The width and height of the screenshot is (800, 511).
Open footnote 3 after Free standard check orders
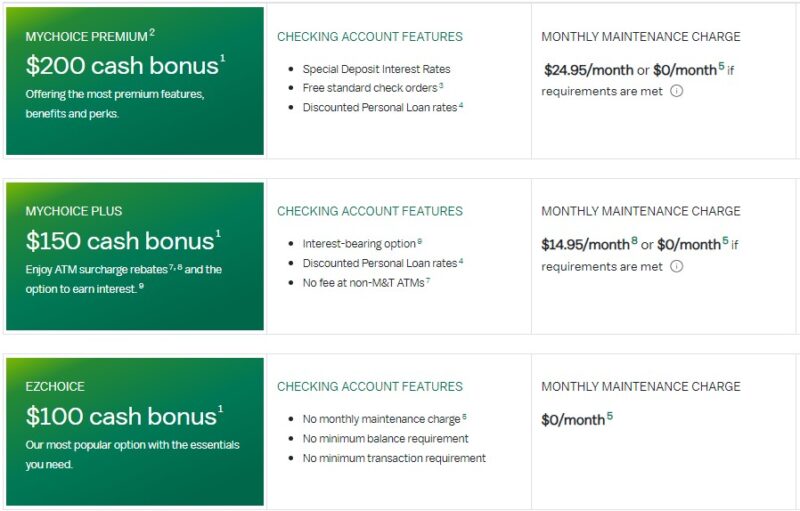pyautogui.click(x=441, y=86)
